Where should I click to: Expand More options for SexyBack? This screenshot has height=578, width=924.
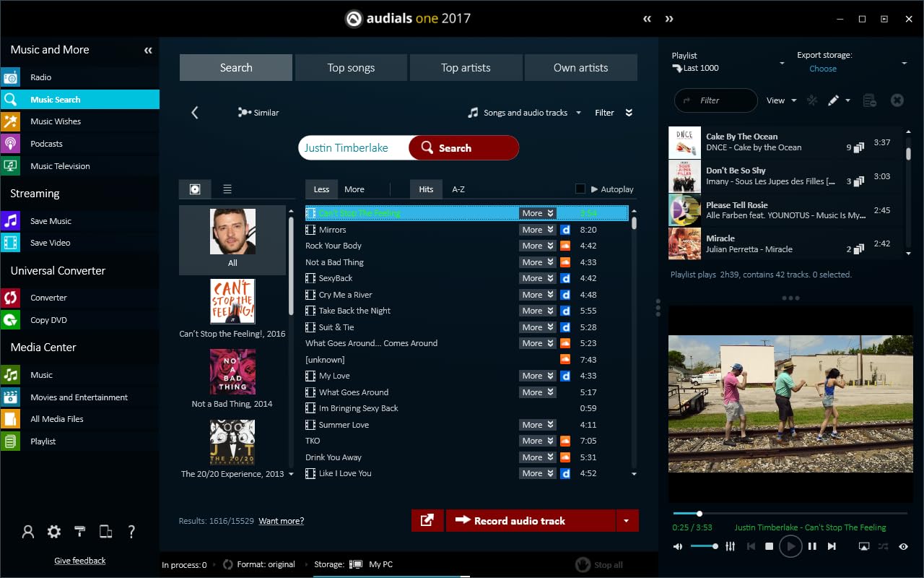click(x=538, y=278)
